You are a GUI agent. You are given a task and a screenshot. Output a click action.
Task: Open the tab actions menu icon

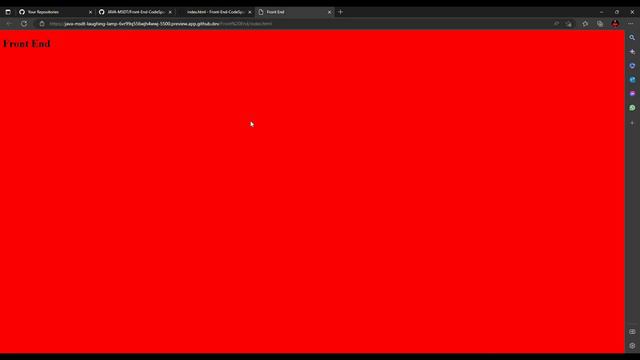[x=8, y=12]
